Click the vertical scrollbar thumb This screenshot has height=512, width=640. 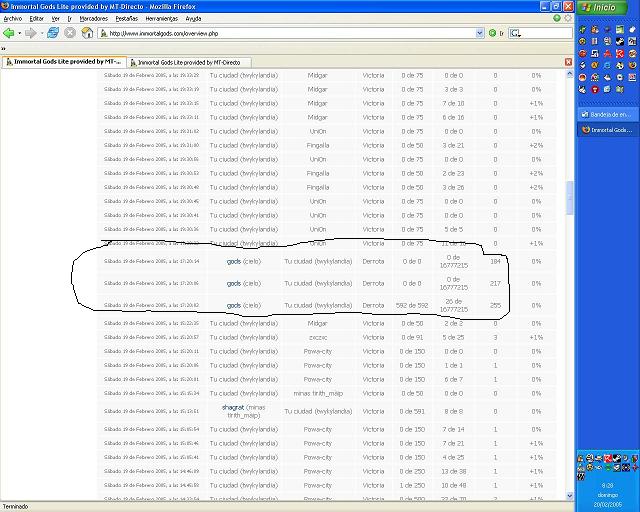(570, 198)
